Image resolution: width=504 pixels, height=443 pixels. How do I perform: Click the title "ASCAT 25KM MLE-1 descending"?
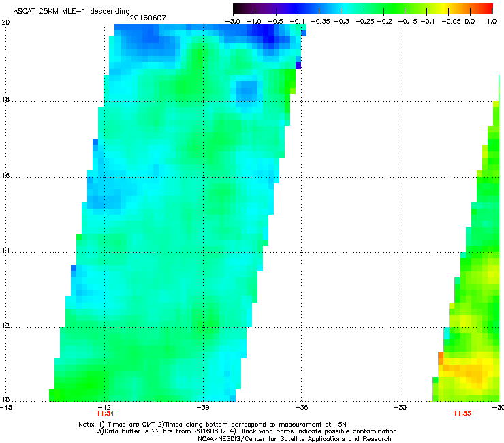click(x=72, y=12)
